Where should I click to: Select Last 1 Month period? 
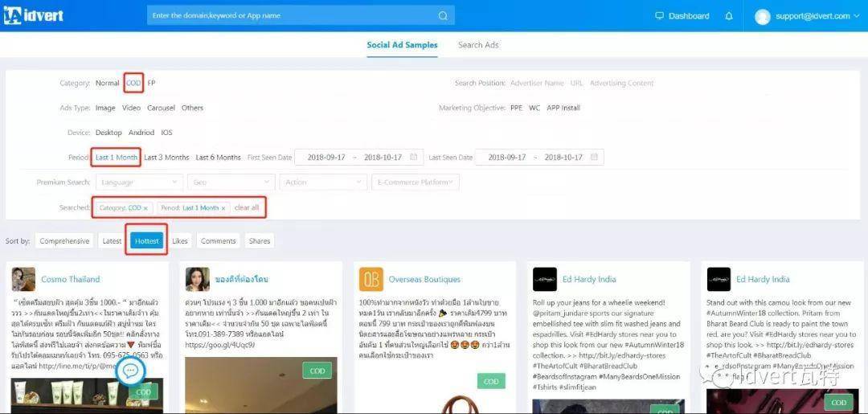point(117,158)
